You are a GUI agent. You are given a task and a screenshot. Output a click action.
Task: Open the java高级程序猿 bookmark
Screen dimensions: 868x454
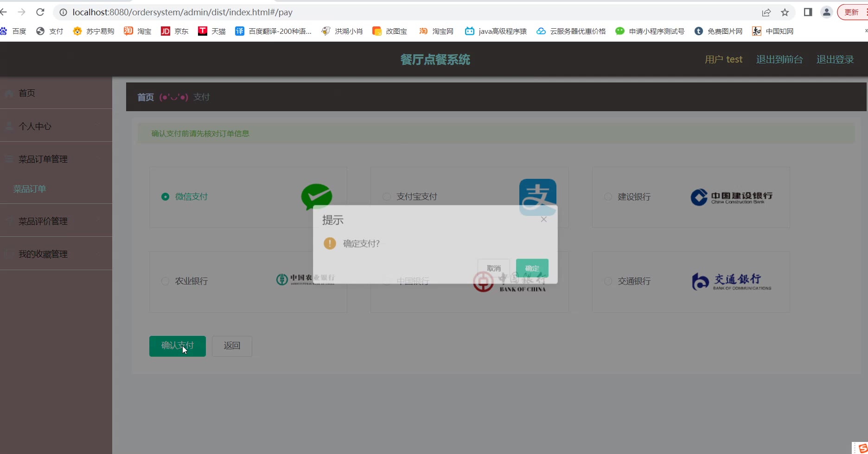pyautogui.click(x=496, y=31)
